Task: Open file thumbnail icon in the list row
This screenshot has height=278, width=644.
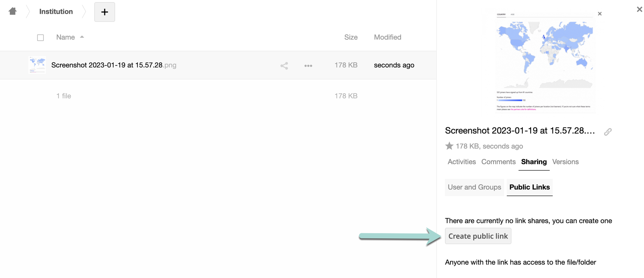Action: [37, 65]
